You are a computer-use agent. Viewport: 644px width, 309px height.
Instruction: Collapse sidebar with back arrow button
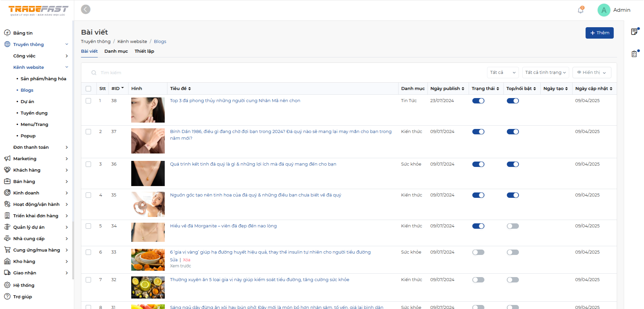pyautogui.click(x=86, y=9)
